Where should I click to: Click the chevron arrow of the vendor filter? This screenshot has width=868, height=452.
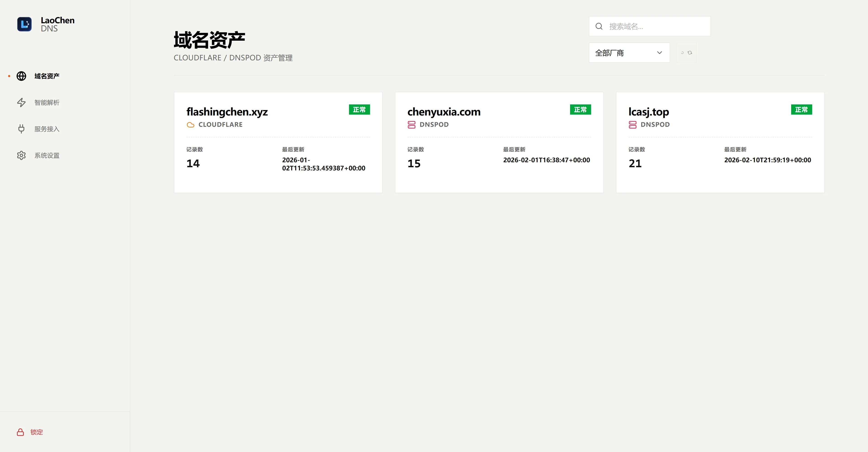pyautogui.click(x=659, y=53)
